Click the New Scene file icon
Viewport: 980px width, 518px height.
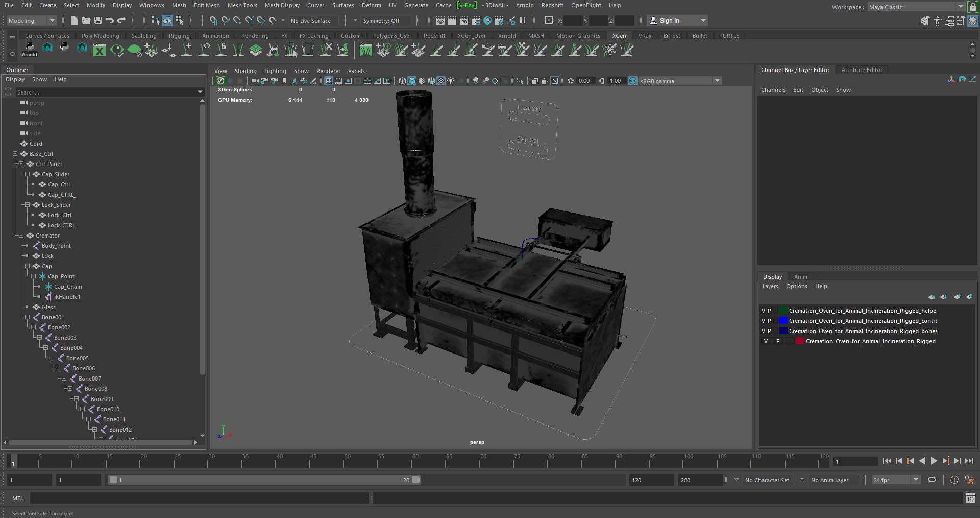click(x=74, y=20)
